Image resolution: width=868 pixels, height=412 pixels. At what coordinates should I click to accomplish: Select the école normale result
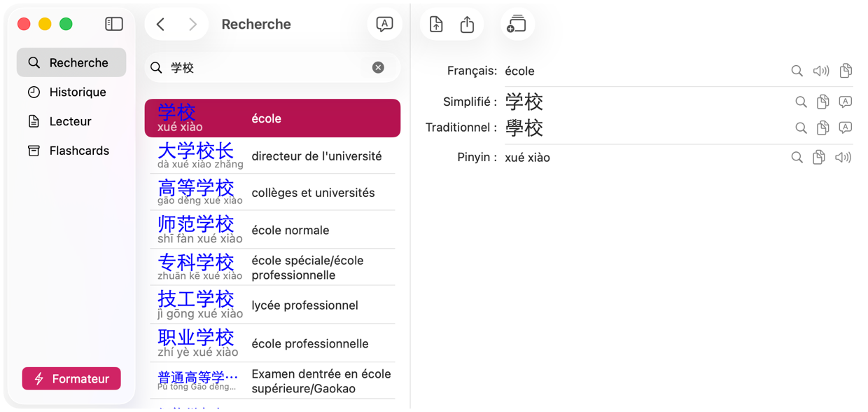[272, 230]
